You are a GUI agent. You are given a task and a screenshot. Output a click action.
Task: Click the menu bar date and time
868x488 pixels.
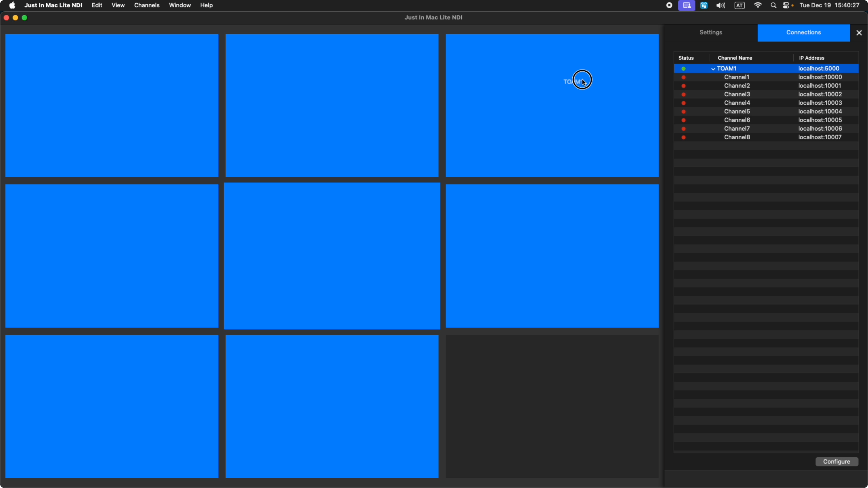click(829, 5)
